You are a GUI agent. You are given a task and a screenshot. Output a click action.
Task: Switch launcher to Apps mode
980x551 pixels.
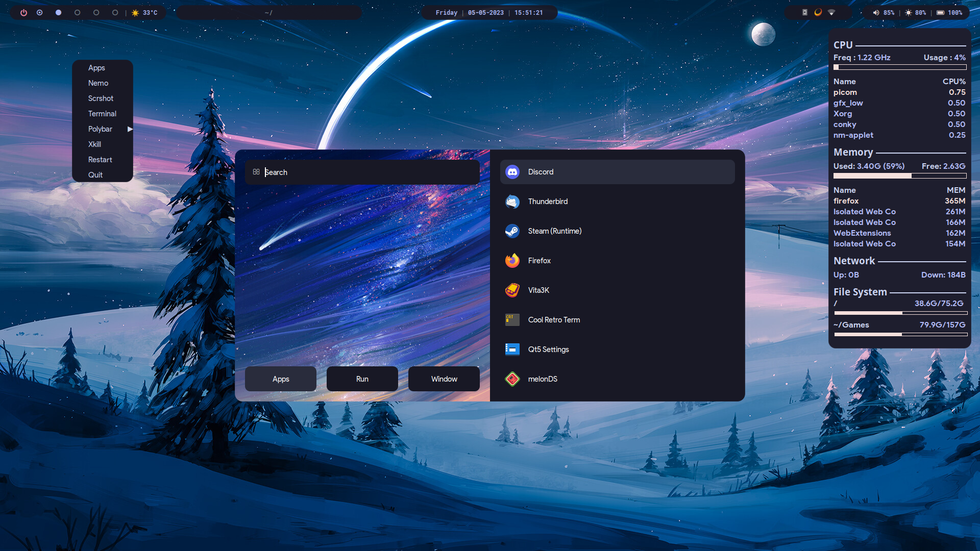point(281,379)
